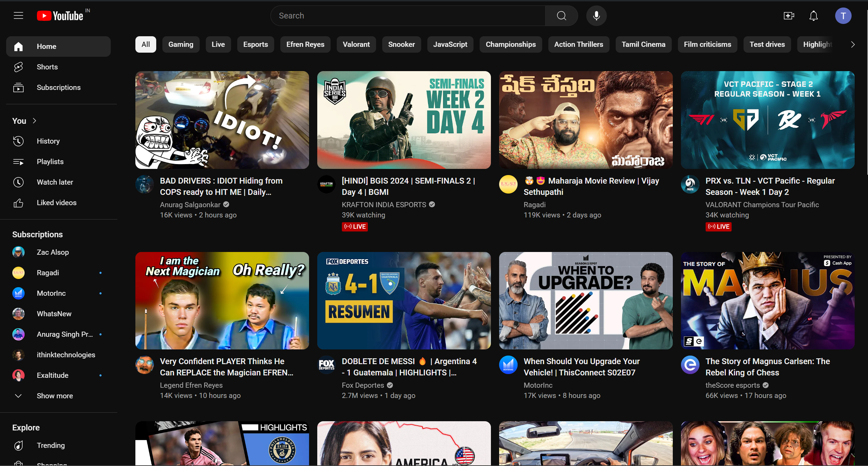Open VALORANT Champions Tour channel avatar
Screen dimensions: 868x466
pos(690,184)
